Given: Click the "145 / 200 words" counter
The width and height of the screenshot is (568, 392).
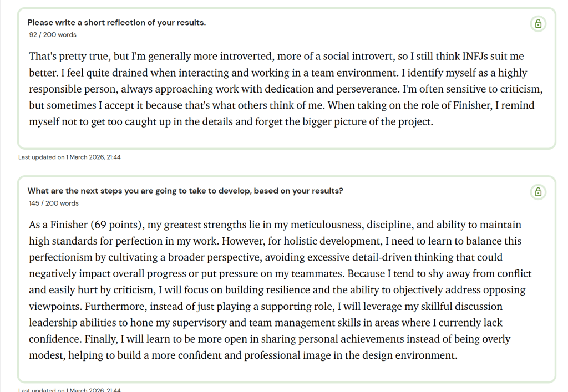Looking at the screenshot, I should click(x=54, y=203).
